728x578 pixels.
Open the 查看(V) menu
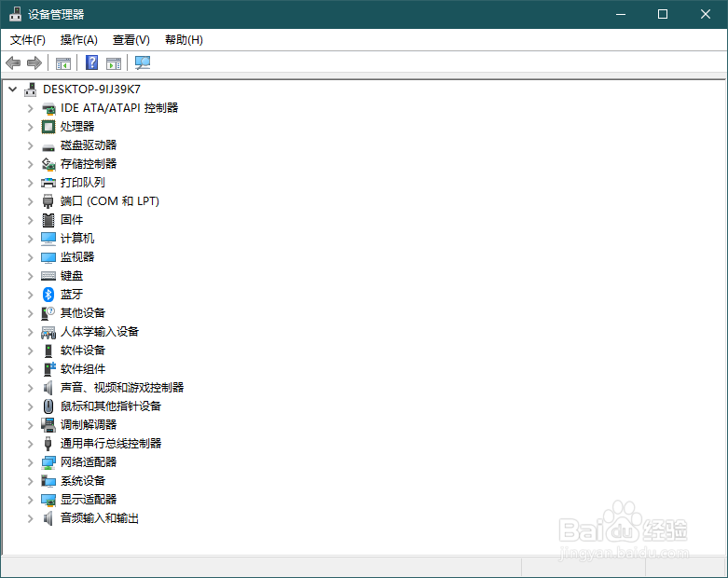point(131,40)
